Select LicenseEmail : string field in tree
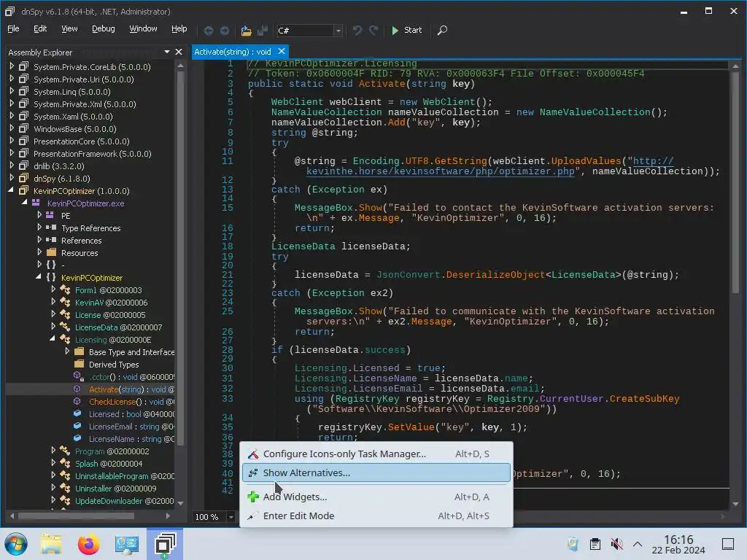The height and width of the screenshot is (560, 747). pyautogui.click(x=131, y=426)
